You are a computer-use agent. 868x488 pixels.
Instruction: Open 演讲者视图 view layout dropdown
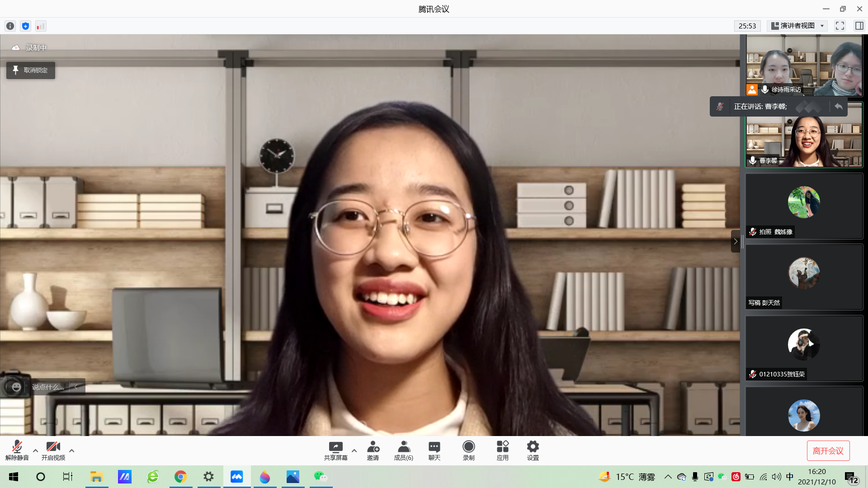pyautogui.click(x=798, y=26)
